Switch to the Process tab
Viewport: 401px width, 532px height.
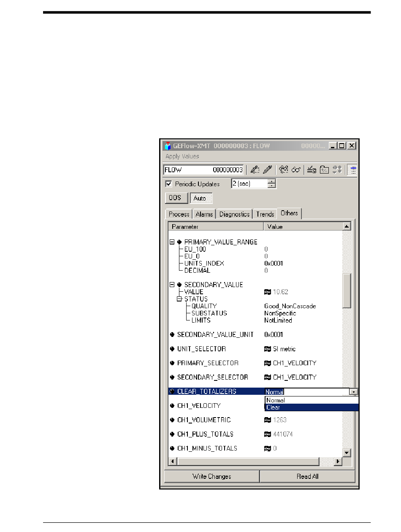(179, 214)
